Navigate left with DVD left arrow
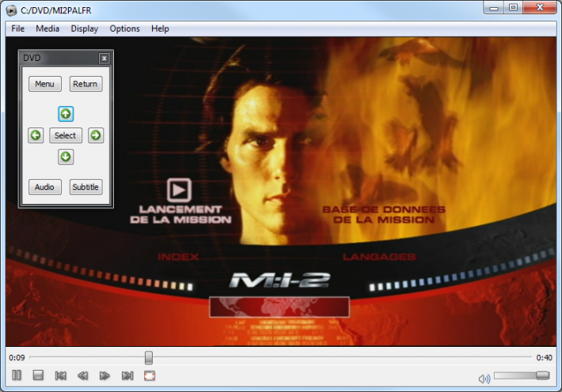Image resolution: width=562 pixels, height=392 pixels. tap(36, 135)
